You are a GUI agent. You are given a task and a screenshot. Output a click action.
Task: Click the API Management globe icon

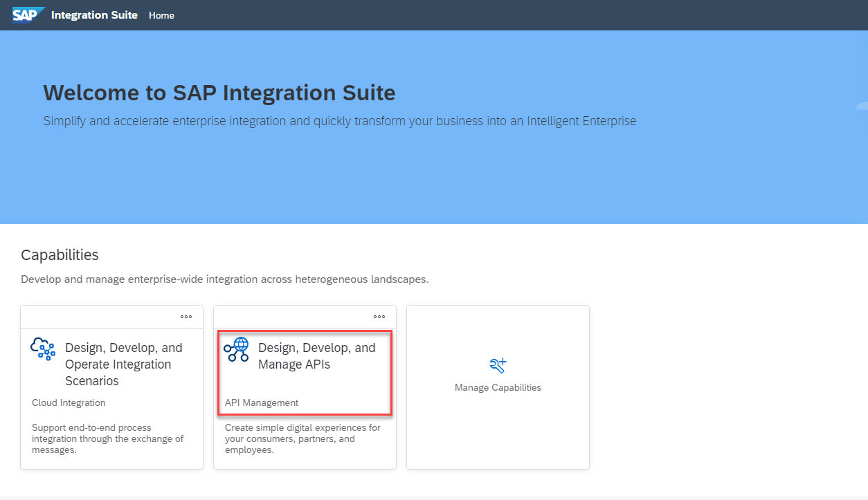point(236,349)
